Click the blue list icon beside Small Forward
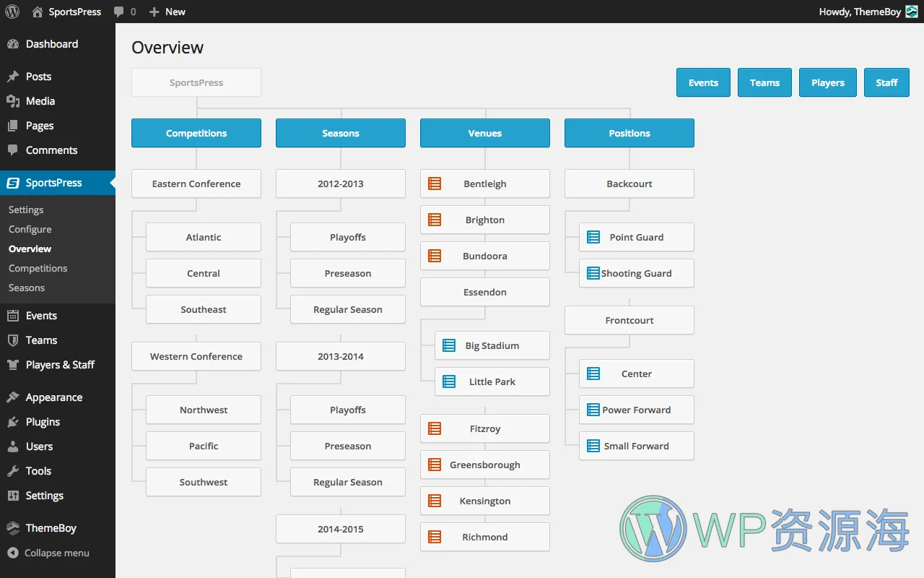The width and height of the screenshot is (924, 578). [x=593, y=446]
